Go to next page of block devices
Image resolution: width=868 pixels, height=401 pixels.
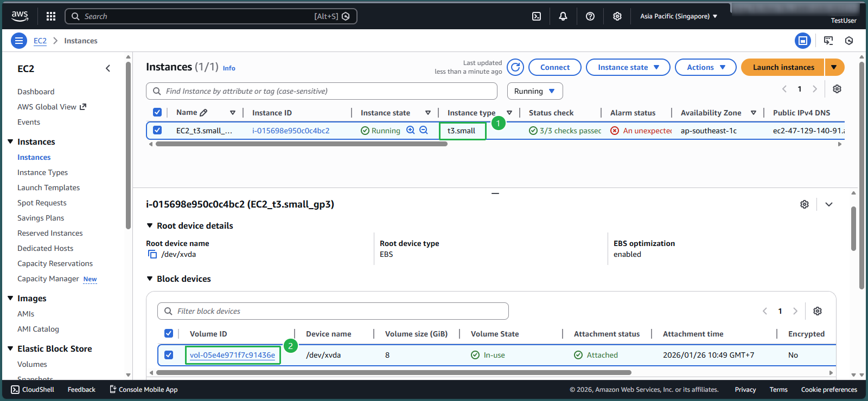795,311
